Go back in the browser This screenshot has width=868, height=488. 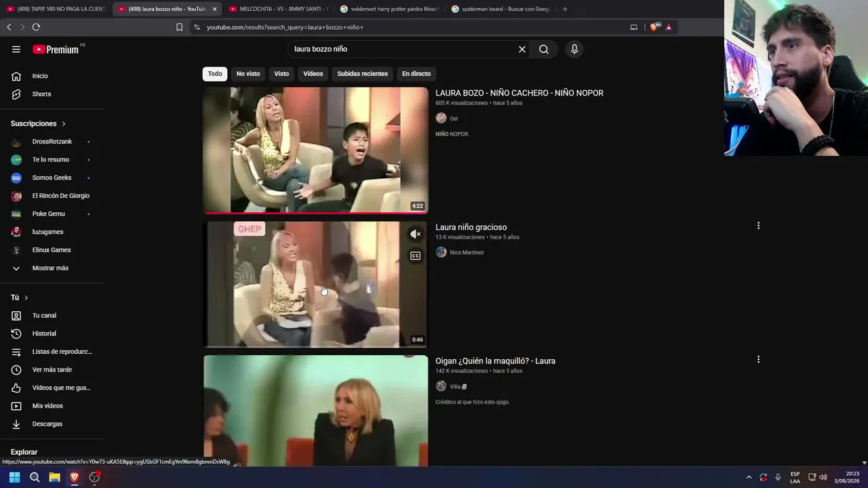point(9,27)
